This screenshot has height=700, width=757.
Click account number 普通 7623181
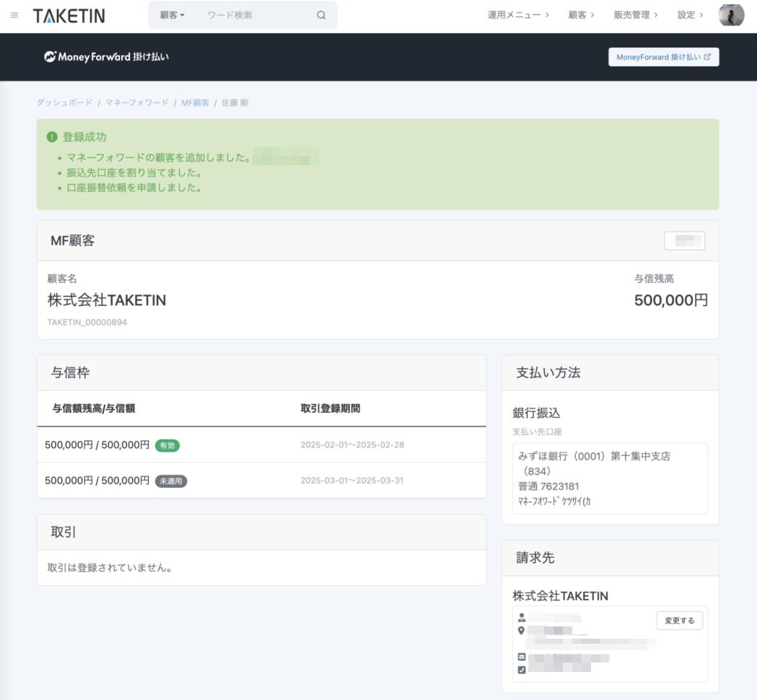(x=548, y=486)
